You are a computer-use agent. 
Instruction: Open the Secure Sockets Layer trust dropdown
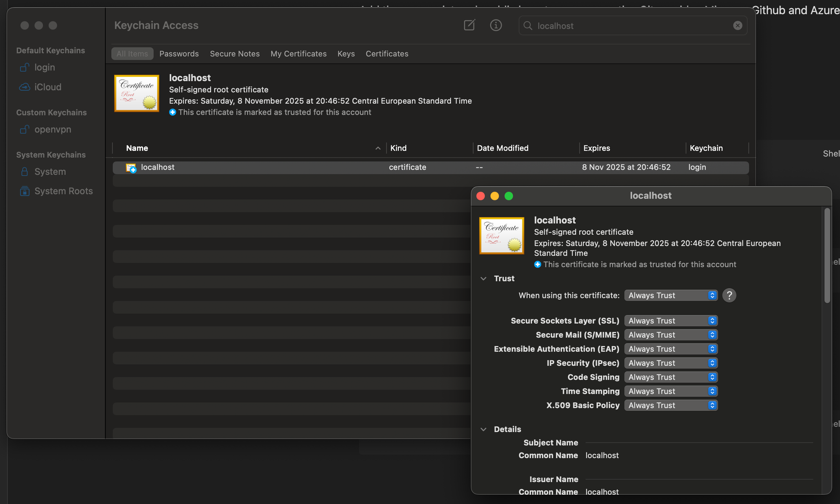pos(671,321)
